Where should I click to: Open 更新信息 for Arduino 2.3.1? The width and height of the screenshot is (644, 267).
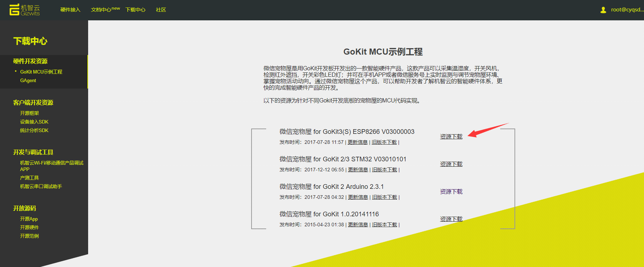coord(358,197)
